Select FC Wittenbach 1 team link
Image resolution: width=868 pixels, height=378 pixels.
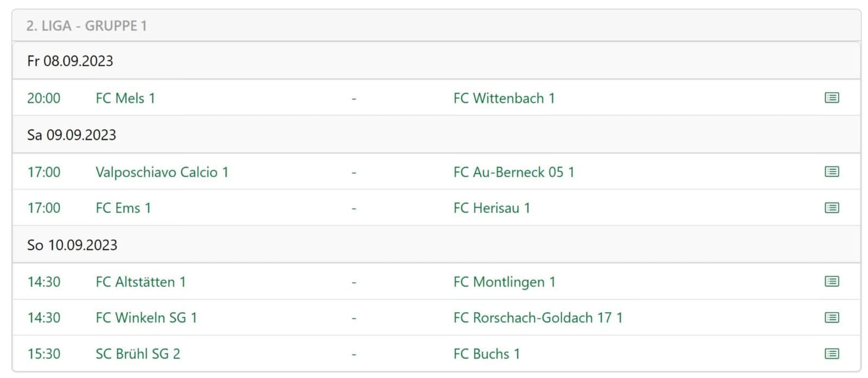[x=504, y=98]
